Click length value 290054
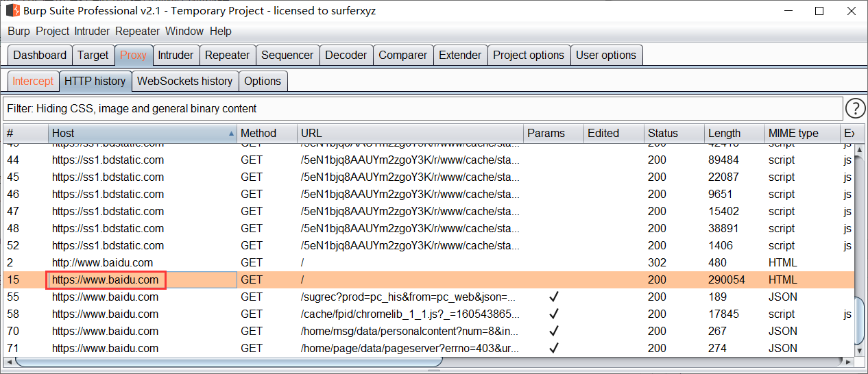 coord(727,279)
